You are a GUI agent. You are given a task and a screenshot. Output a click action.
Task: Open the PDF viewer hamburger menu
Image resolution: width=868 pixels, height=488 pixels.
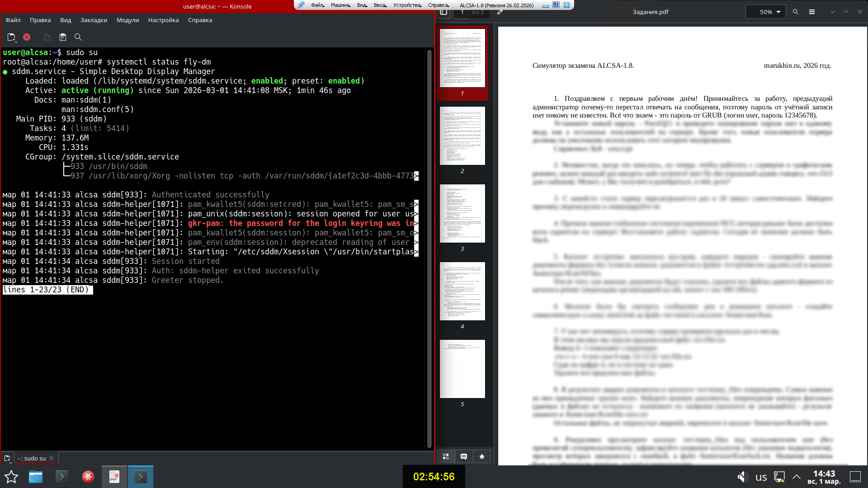point(812,12)
